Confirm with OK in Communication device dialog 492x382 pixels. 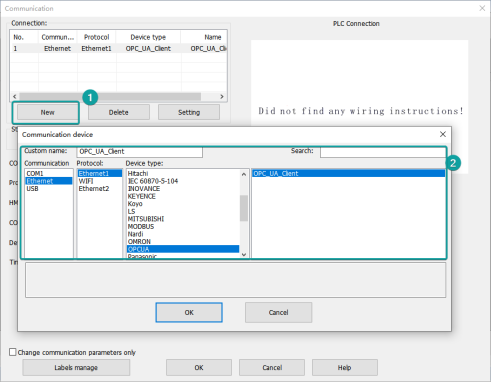pyautogui.click(x=189, y=312)
